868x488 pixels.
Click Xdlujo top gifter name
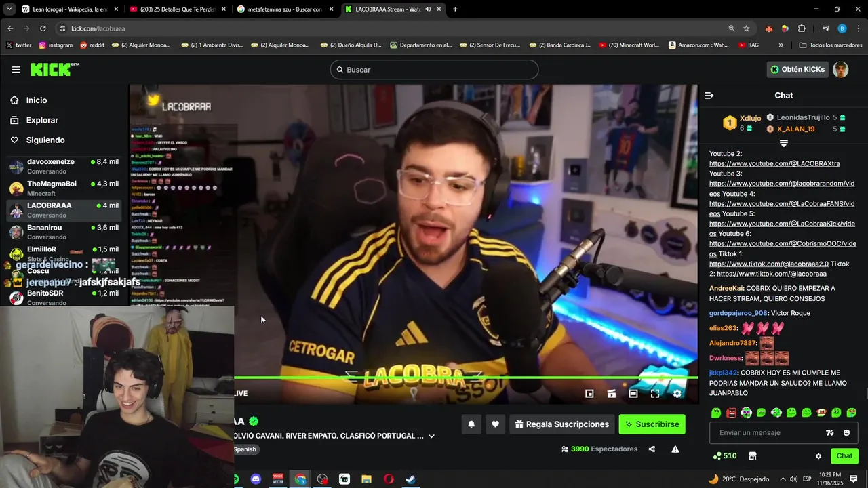(750, 118)
